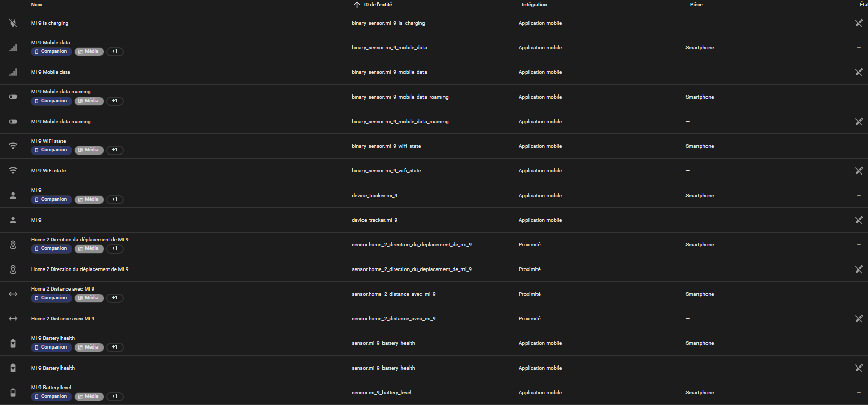Sort by the Pièce column header
Screen dimensions: 868x405
pyautogui.click(x=696, y=5)
